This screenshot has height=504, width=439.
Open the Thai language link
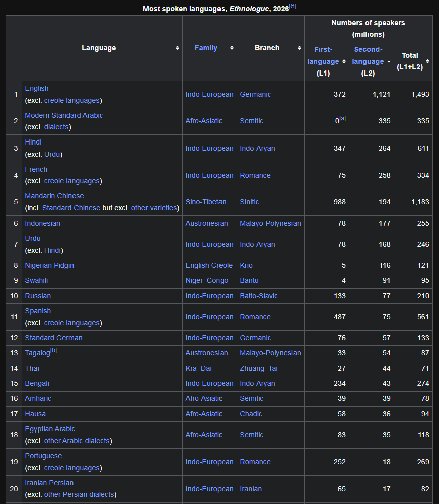(32, 368)
